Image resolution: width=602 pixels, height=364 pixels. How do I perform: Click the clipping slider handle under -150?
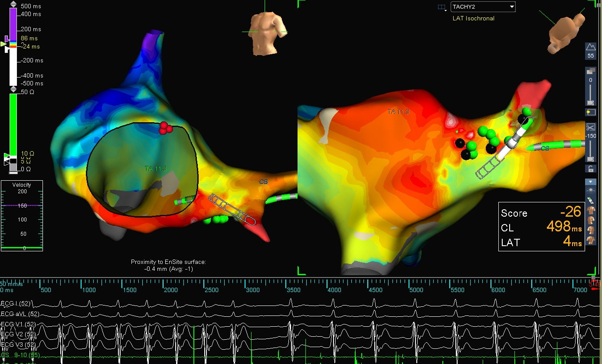(x=590, y=159)
